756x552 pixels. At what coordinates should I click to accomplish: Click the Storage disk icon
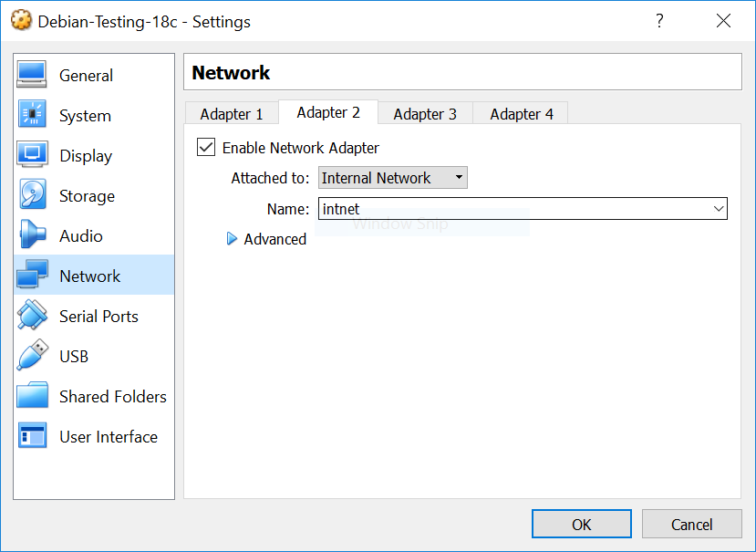32,195
